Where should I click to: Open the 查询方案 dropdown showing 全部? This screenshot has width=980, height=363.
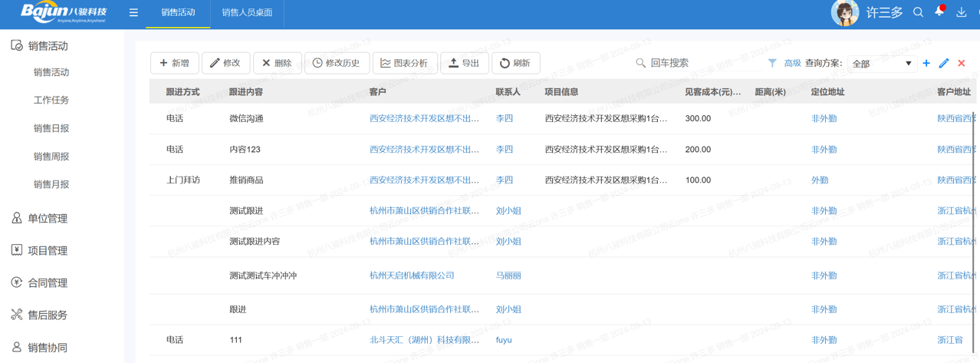[x=882, y=64]
